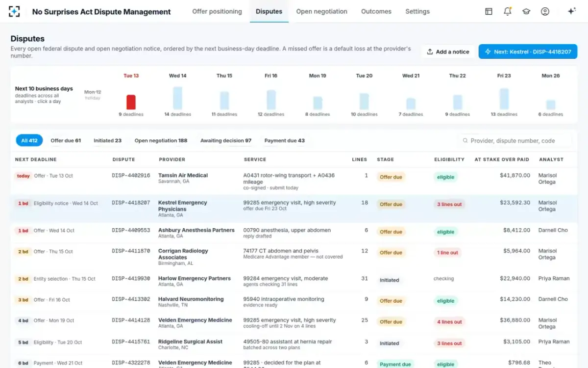
Task: Click the Eligibility column header
Action: coord(449,159)
